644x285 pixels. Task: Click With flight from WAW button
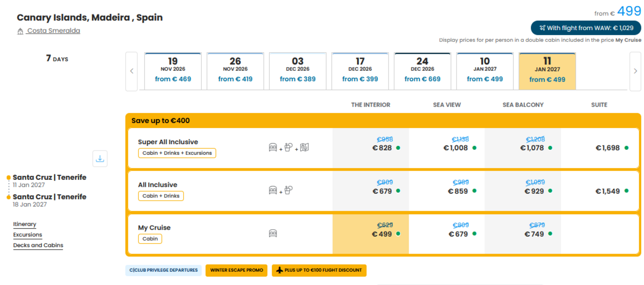[x=586, y=28]
